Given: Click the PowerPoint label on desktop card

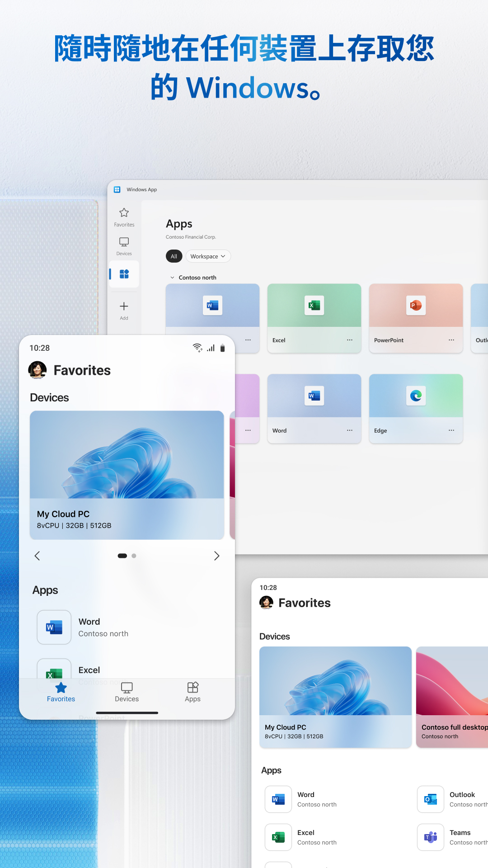Looking at the screenshot, I should click(389, 340).
